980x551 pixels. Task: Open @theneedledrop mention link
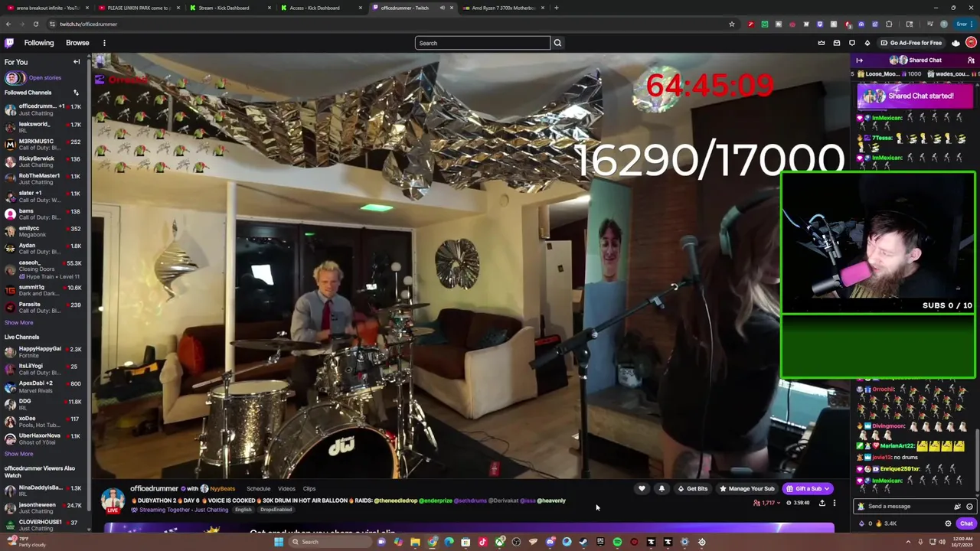397,501
